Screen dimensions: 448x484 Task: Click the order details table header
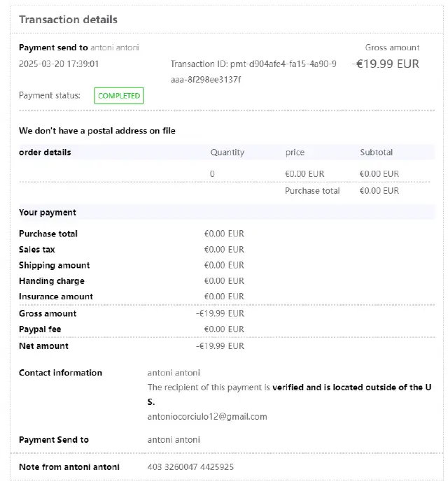click(45, 152)
